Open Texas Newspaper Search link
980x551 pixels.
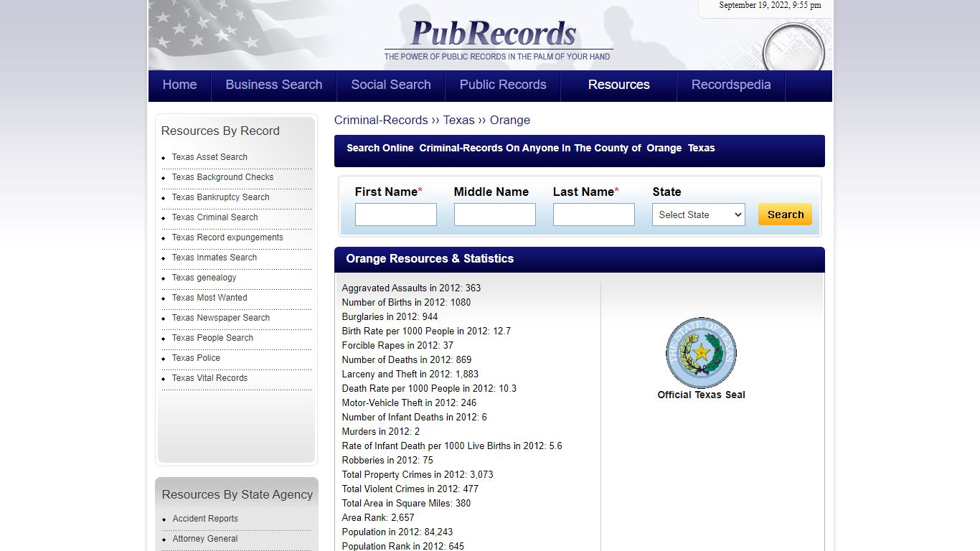[221, 318]
